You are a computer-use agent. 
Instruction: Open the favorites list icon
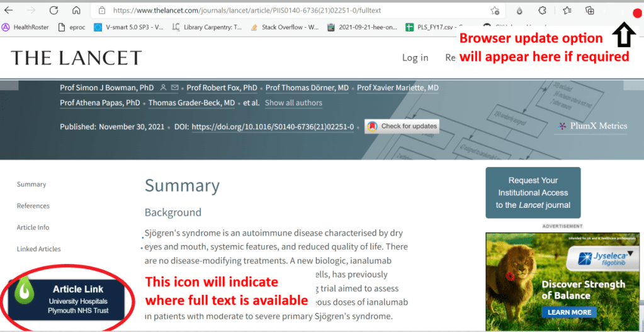tap(567, 11)
